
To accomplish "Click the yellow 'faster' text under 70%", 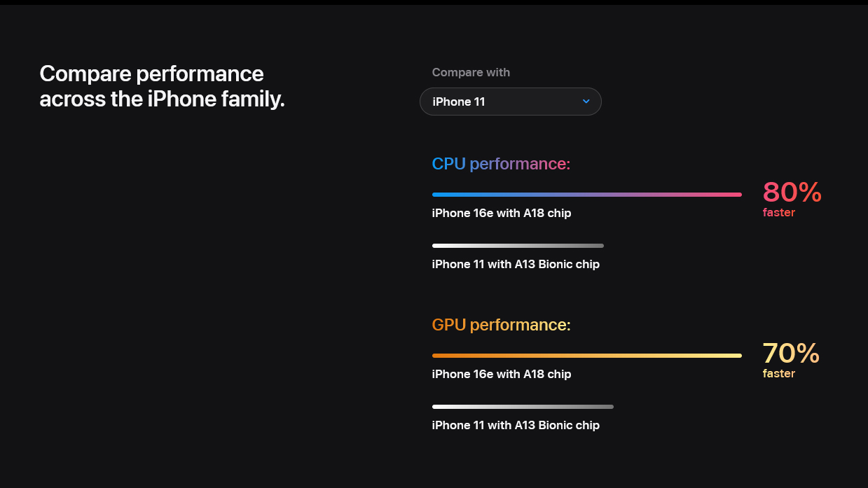I will [x=779, y=373].
